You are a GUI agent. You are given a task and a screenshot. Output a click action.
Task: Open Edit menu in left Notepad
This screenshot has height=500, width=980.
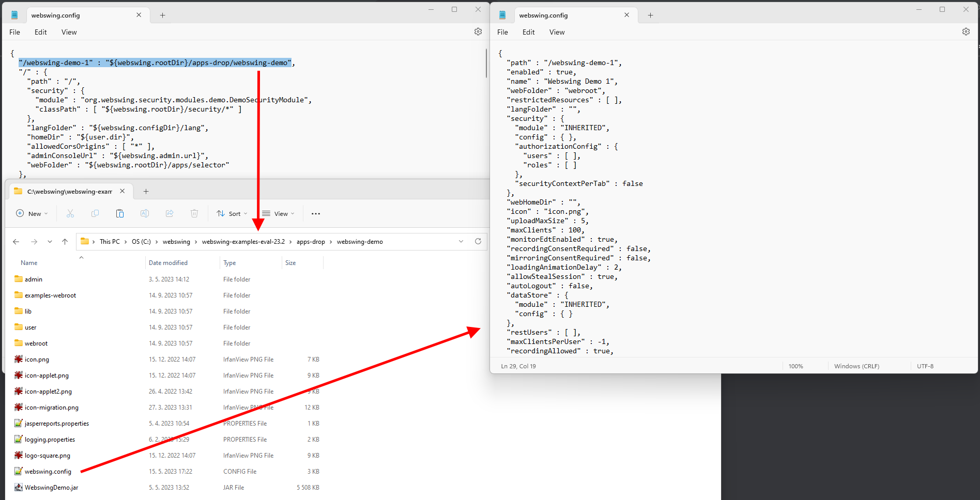click(40, 32)
